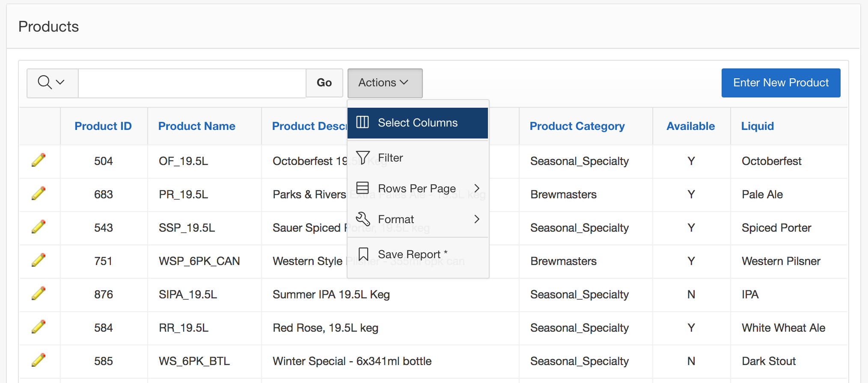Screen dimensions: 868x383
Task: Click edit pencil for product 585
Action: point(39,360)
